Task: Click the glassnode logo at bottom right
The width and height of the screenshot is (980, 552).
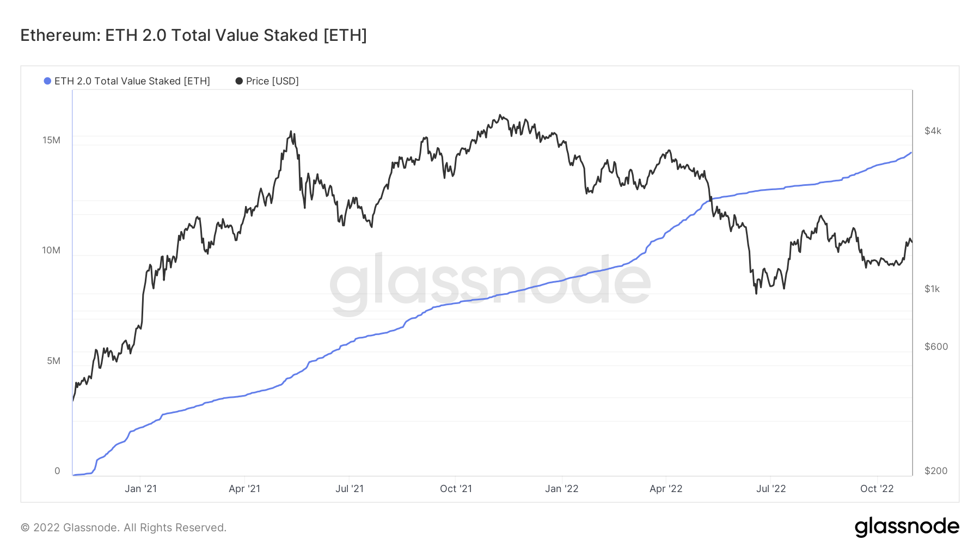Action: 907,527
